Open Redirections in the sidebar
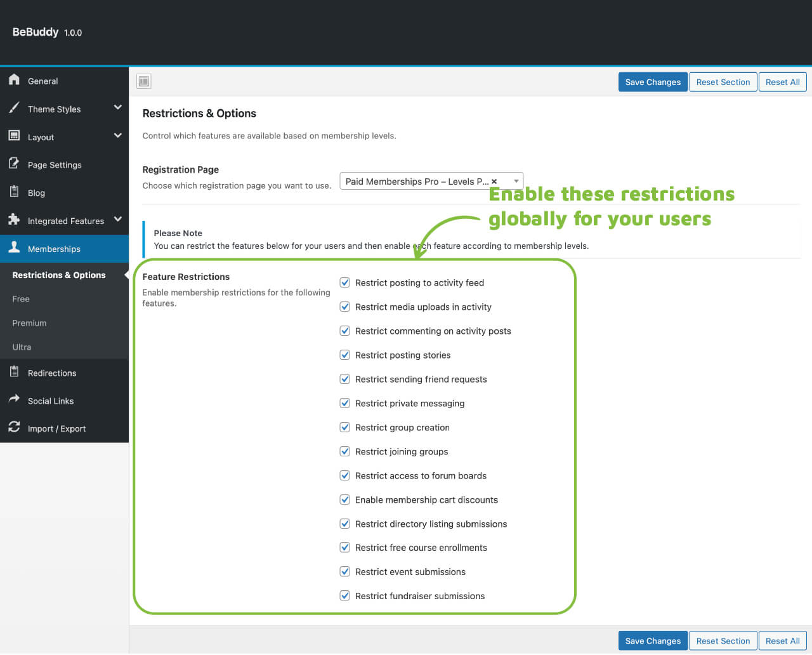812x655 pixels. tap(52, 373)
